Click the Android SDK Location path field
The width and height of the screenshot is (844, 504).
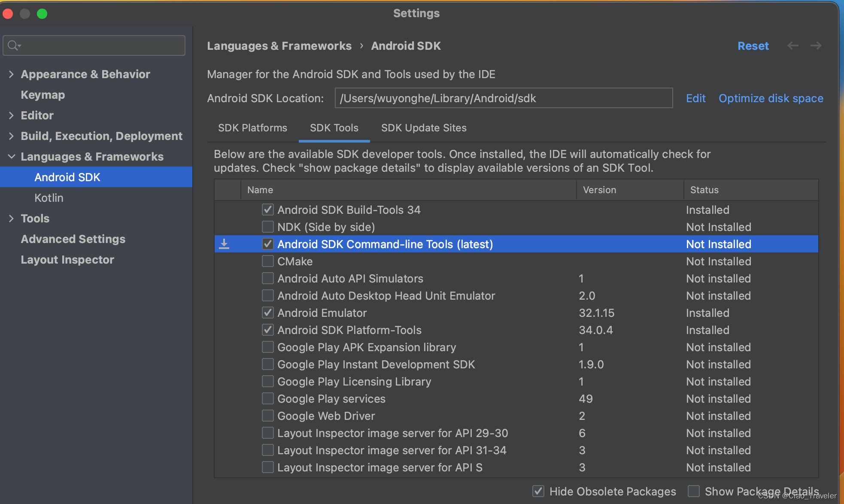(503, 98)
